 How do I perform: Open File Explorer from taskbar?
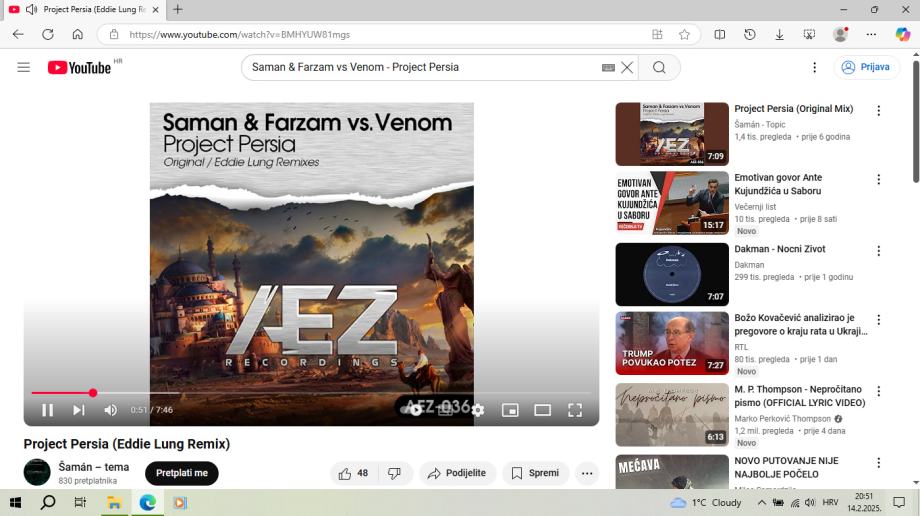pos(114,502)
